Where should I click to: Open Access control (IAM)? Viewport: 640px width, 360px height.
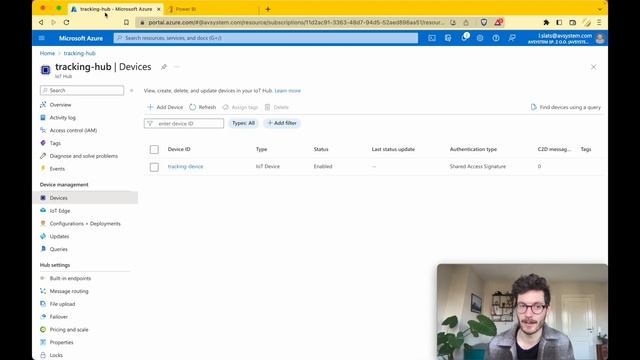coord(73,131)
